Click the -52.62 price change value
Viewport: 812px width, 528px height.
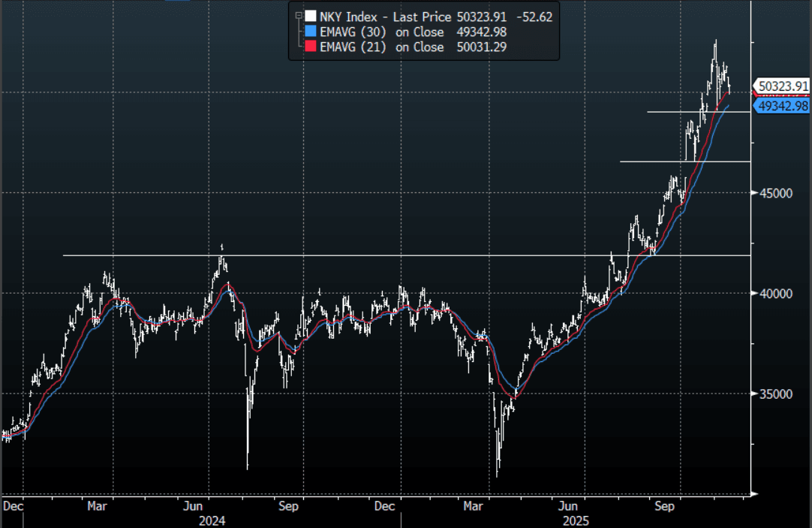536,16
